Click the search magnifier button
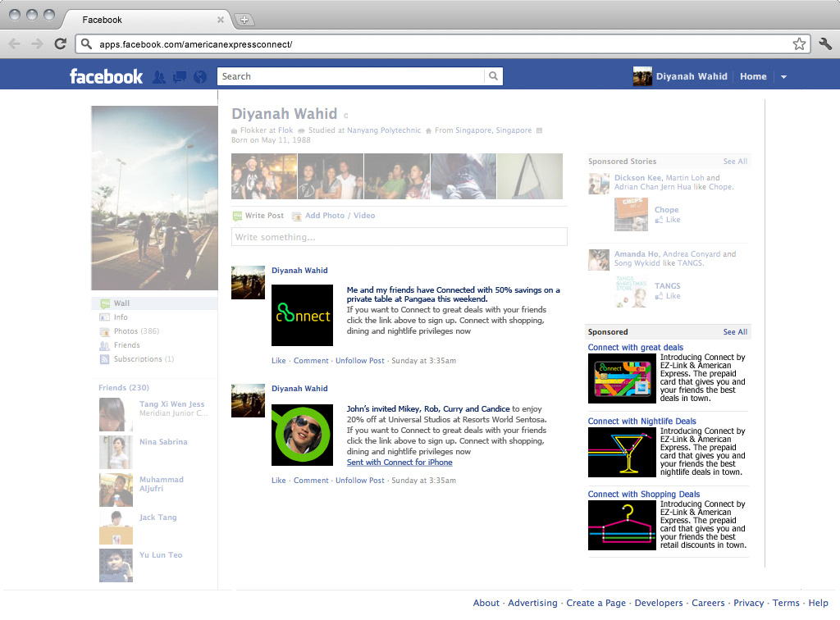Image resolution: width=840 pixels, height=620 pixels. tap(493, 76)
